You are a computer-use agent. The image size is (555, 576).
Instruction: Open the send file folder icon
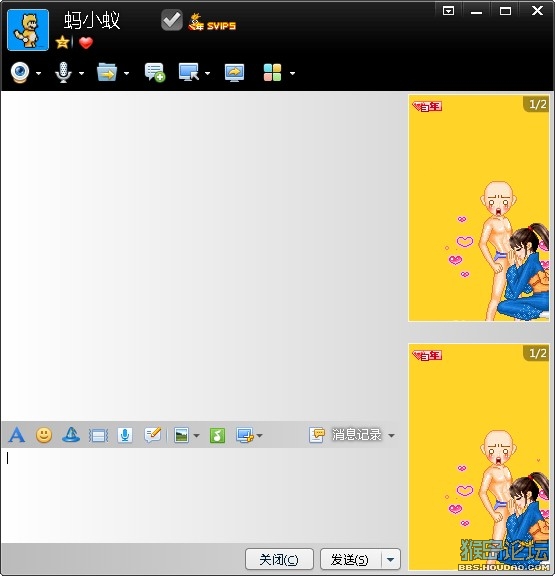(107, 72)
